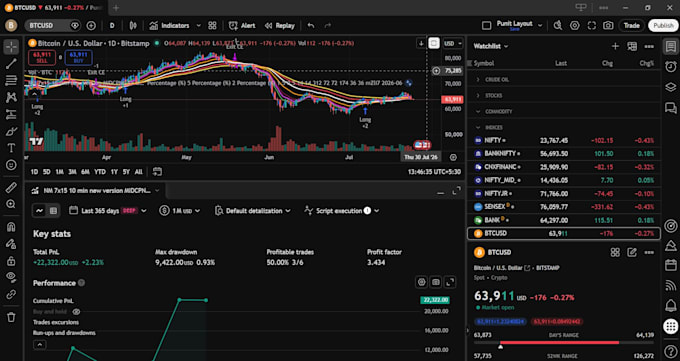The image size is (680, 361).
Task: Open the candlestick chart type menu
Action: (133, 26)
